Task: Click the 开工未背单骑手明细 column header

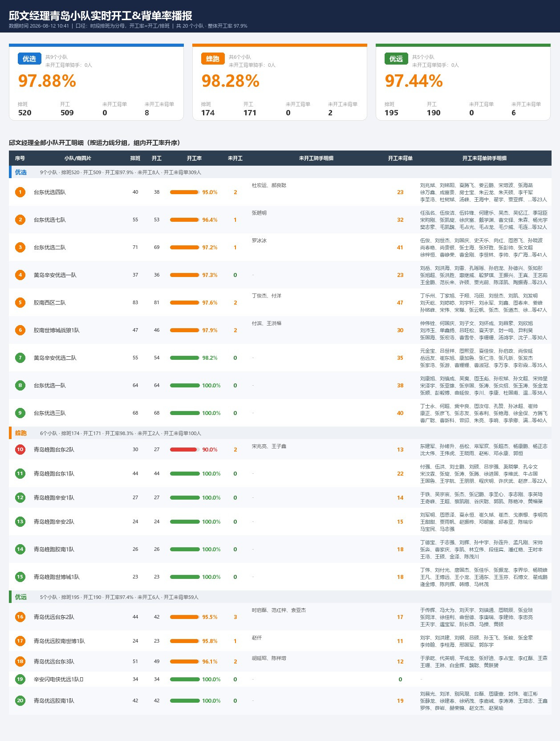Action: coord(484,159)
